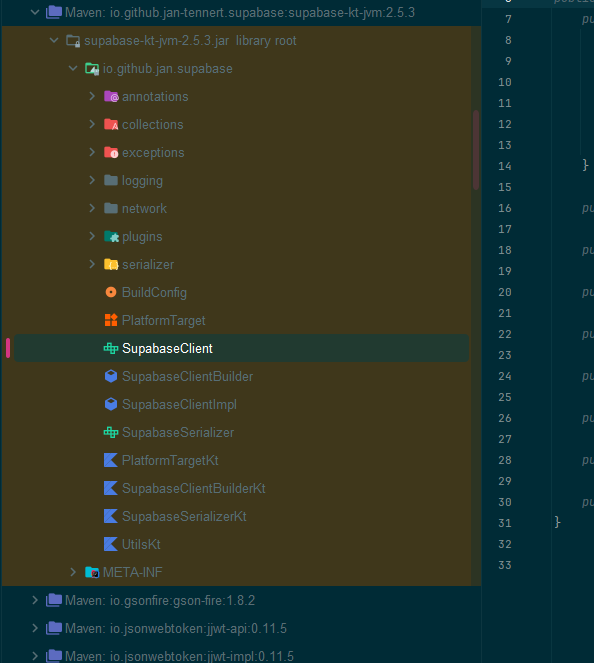This screenshot has width=594, height=663.
Task: Click the SupabaseClientBuilderKt Kotlin icon
Action: coord(111,488)
